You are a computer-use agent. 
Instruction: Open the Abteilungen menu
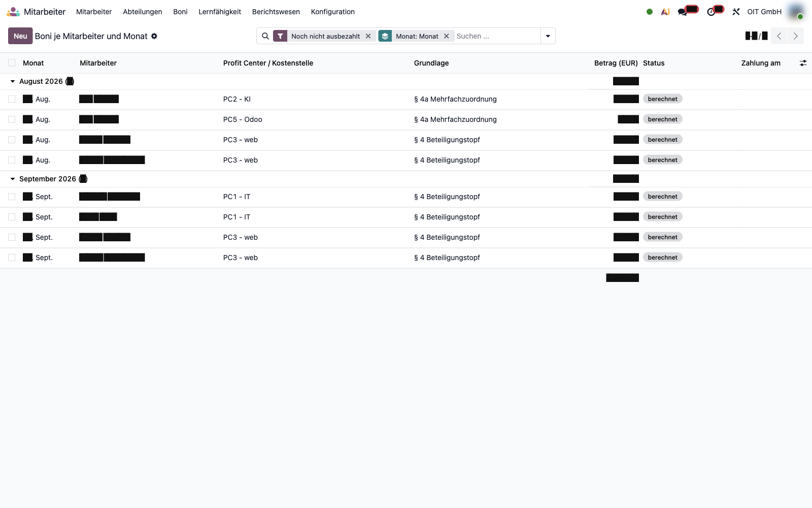tap(143, 12)
